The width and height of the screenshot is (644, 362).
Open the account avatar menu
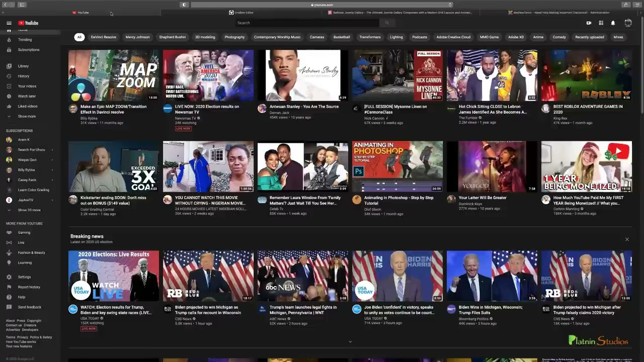tap(628, 23)
